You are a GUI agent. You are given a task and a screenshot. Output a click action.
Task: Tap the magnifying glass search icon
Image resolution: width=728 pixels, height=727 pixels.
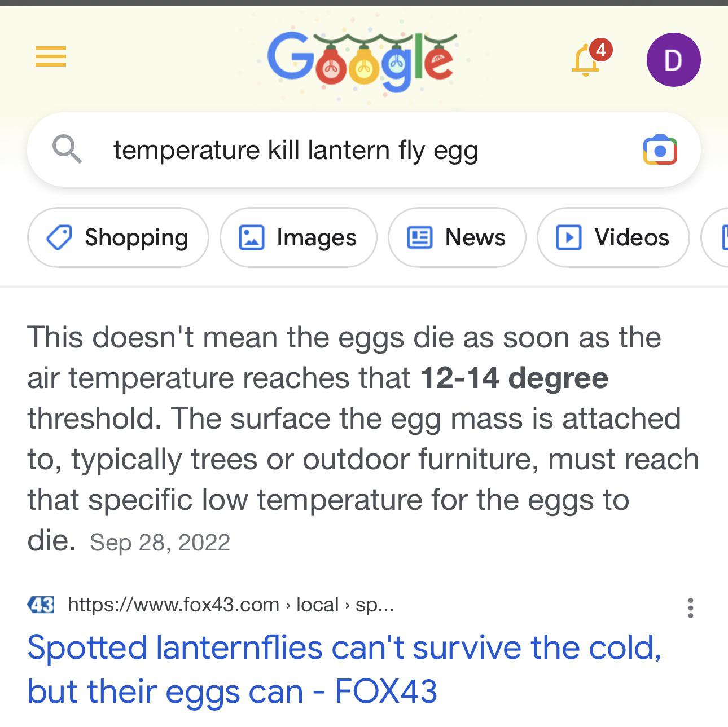(67, 149)
